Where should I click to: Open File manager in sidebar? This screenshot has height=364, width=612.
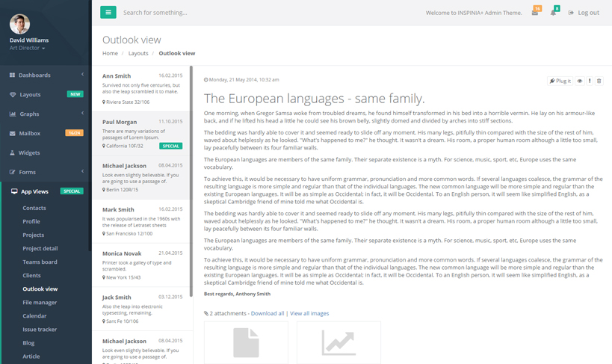point(40,302)
